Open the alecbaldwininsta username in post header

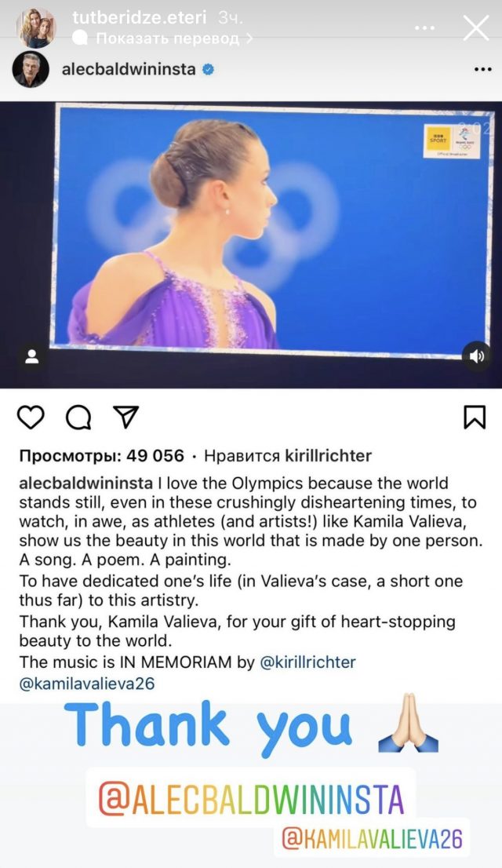128,70
